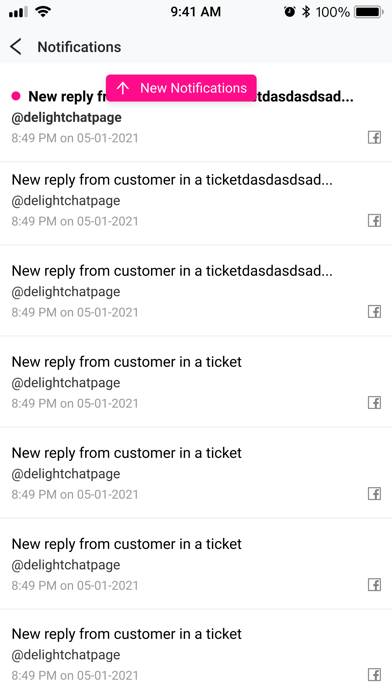The width and height of the screenshot is (392, 696).
Task: Click the Notifications header title
Action: point(79,47)
